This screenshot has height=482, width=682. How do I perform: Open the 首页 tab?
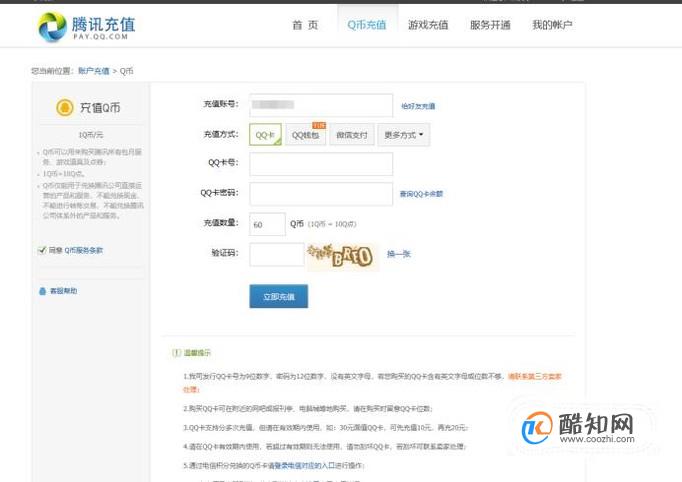[x=305, y=25]
